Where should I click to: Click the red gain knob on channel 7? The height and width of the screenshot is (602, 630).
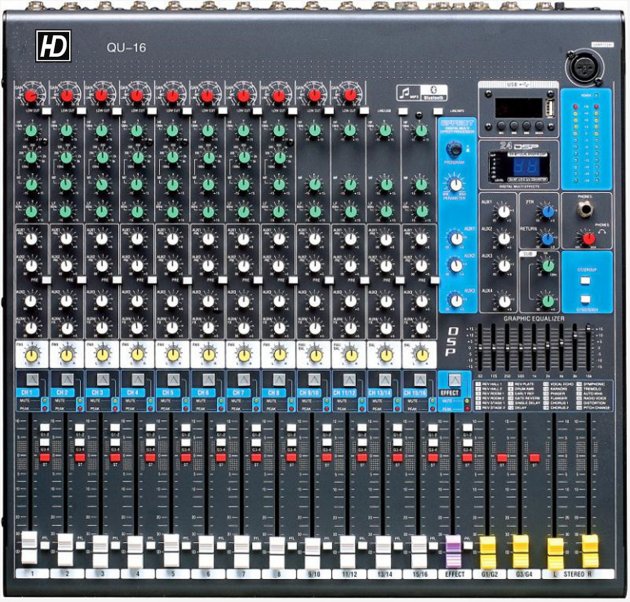pyautogui.click(x=243, y=96)
